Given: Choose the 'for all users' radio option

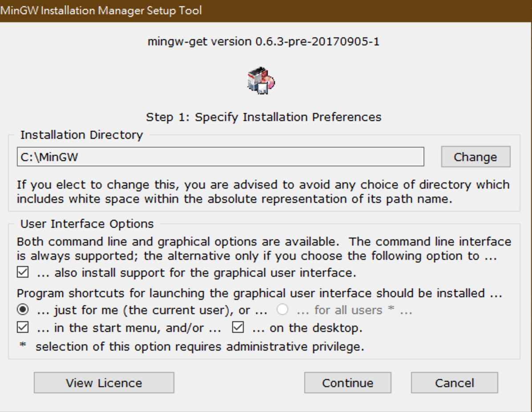Looking at the screenshot, I should coord(282,310).
